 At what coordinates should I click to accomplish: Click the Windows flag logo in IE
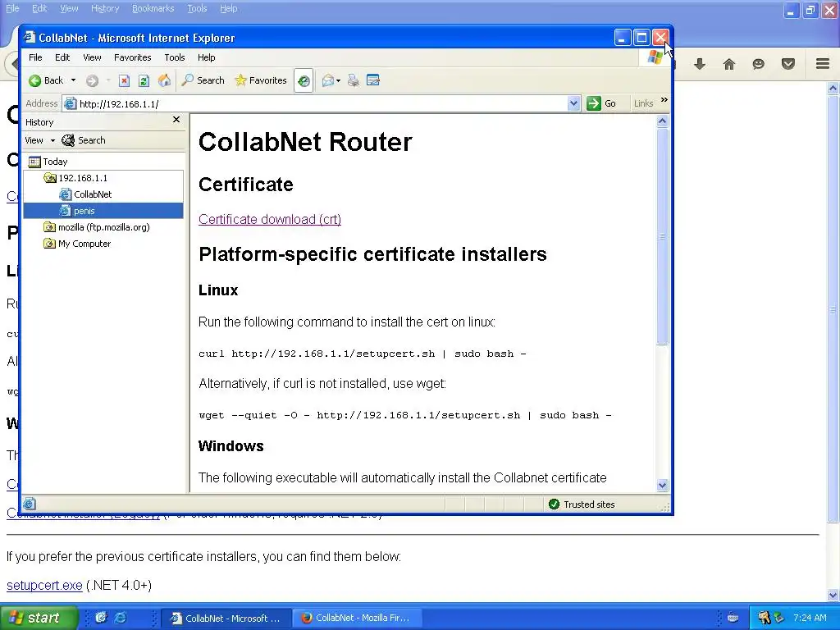click(x=655, y=57)
